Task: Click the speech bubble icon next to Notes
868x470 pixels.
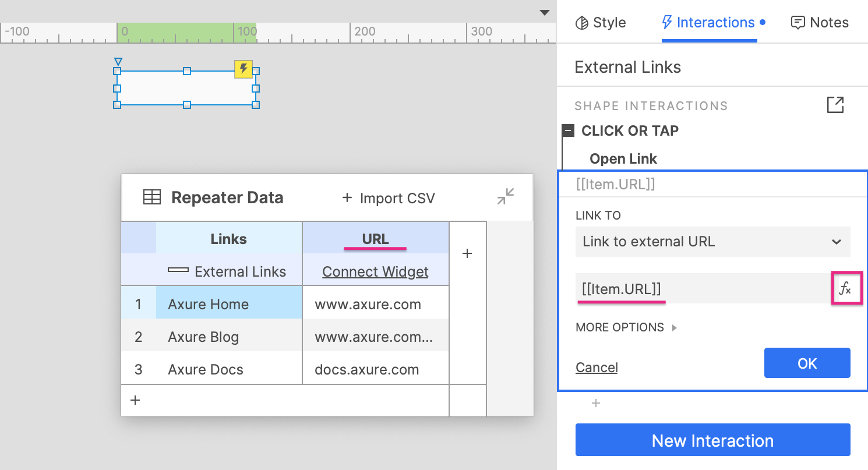Action: tap(798, 22)
